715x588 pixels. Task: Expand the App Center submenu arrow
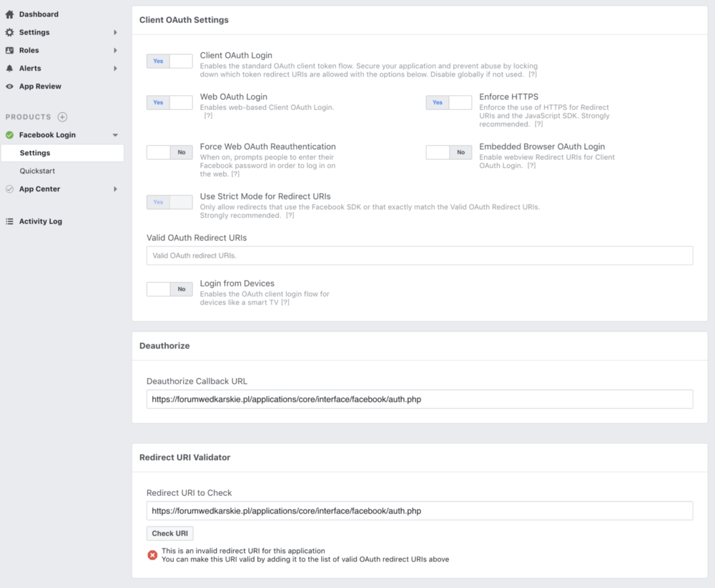pos(115,189)
